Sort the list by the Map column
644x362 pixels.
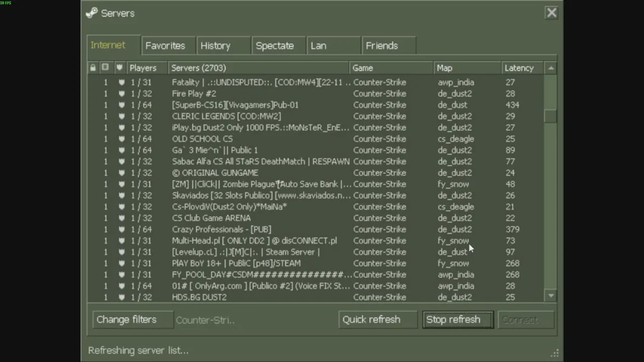click(x=467, y=67)
